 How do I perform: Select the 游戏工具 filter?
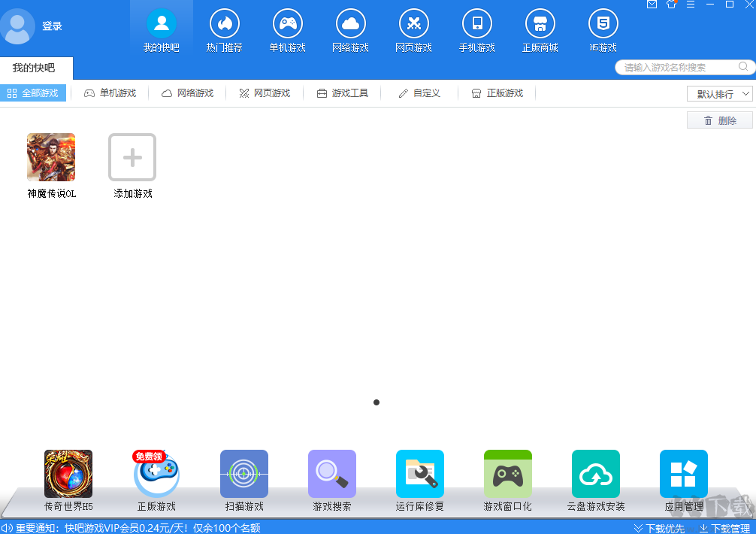[342, 93]
